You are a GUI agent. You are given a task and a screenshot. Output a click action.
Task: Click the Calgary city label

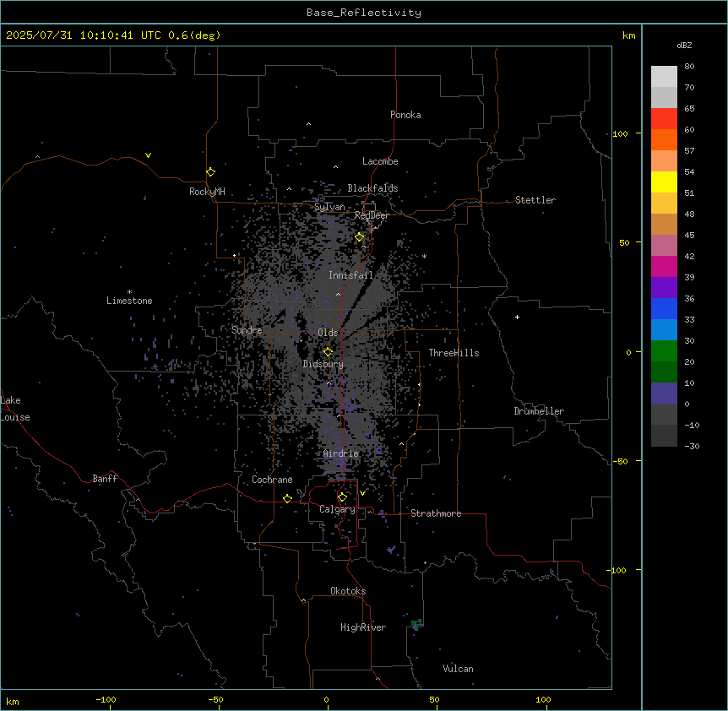pos(337,509)
